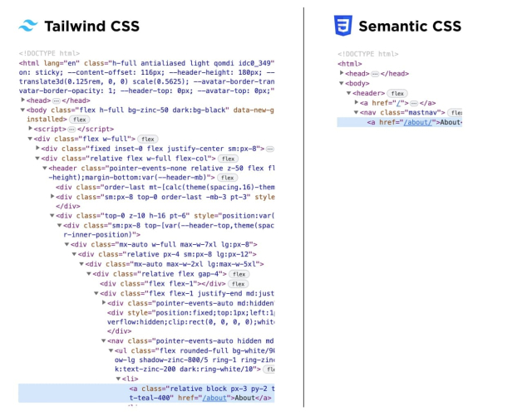Toggle flex badge on 'relative flex gap-4' div
Viewport: 532px width, 416px height.
[239, 273]
